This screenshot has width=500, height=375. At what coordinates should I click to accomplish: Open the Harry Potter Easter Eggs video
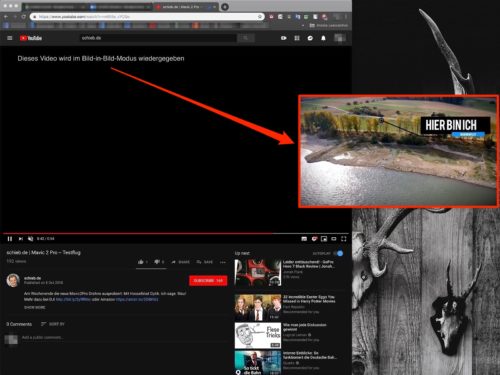(x=258, y=307)
